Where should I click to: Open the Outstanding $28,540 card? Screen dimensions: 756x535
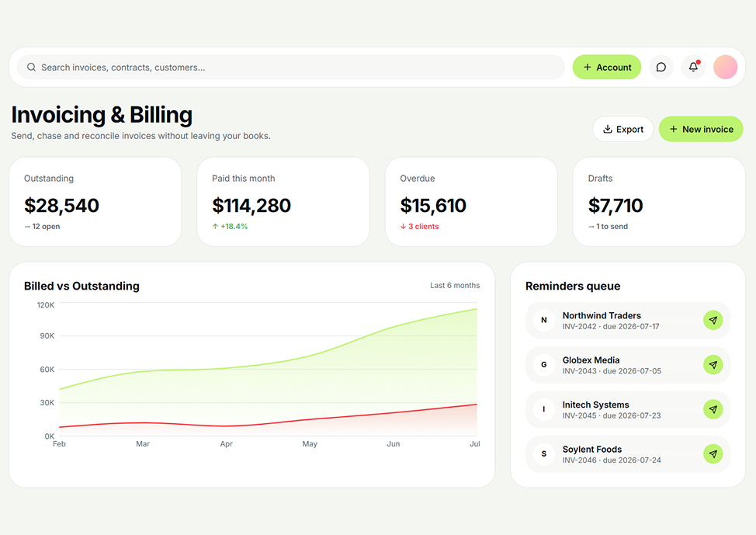click(95, 202)
